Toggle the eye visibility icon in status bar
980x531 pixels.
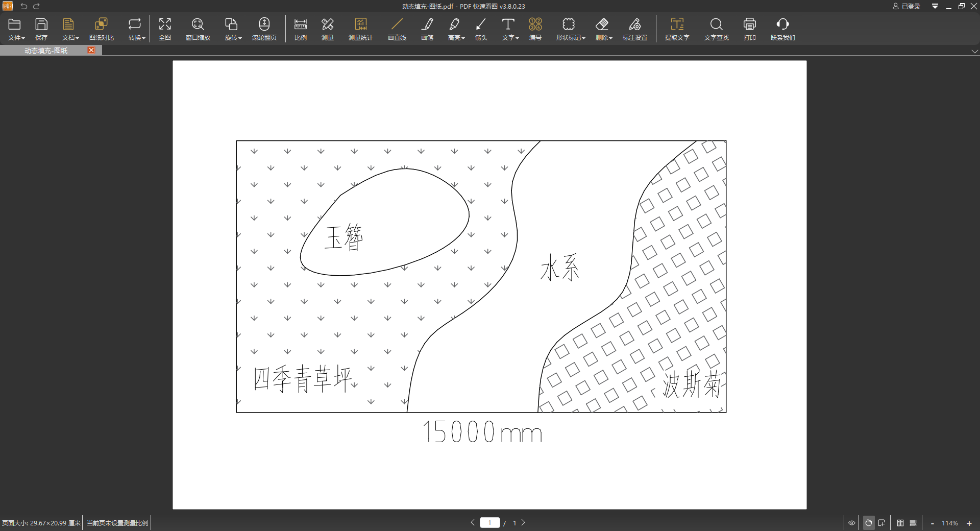[x=852, y=523]
